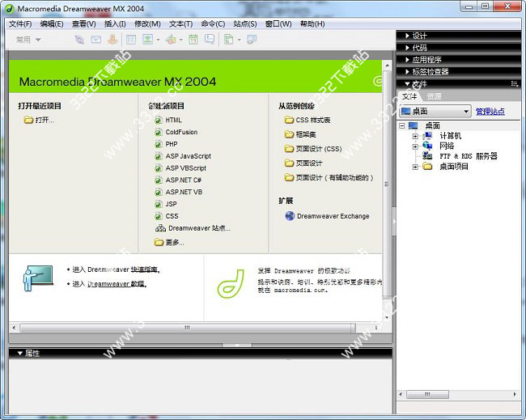
Task: Click the Insert Image toolbar icon
Action: point(147,40)
